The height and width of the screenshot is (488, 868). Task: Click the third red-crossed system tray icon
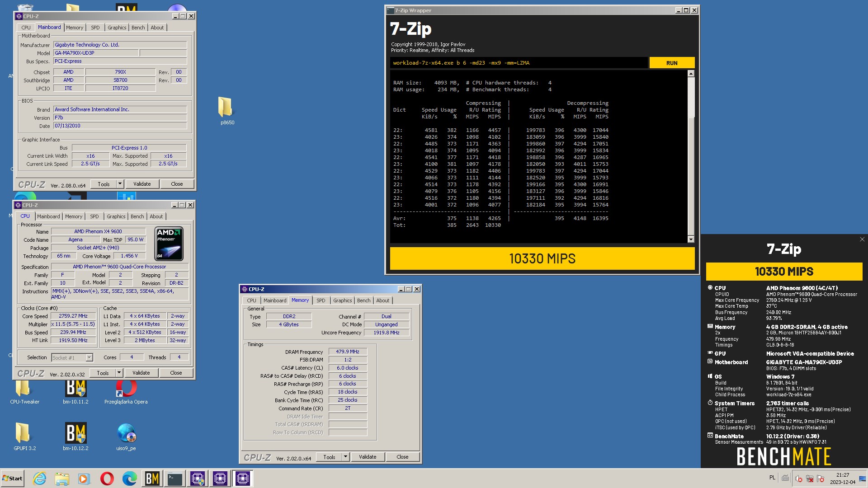[821, 479]
